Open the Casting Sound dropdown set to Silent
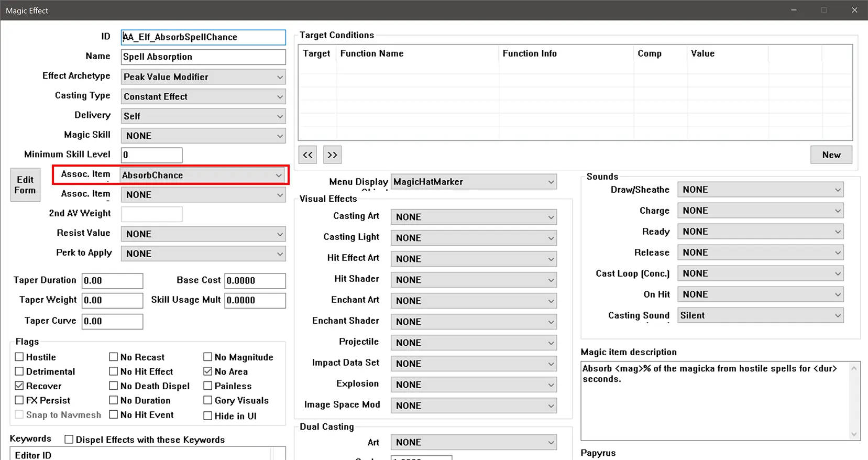868x460 pixels. tap(761, 315)
